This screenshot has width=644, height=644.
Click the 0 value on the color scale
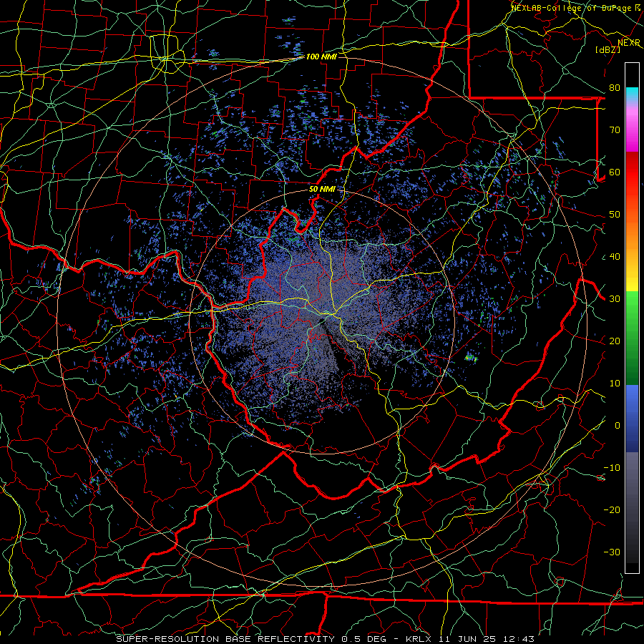[x=618, y=426]
